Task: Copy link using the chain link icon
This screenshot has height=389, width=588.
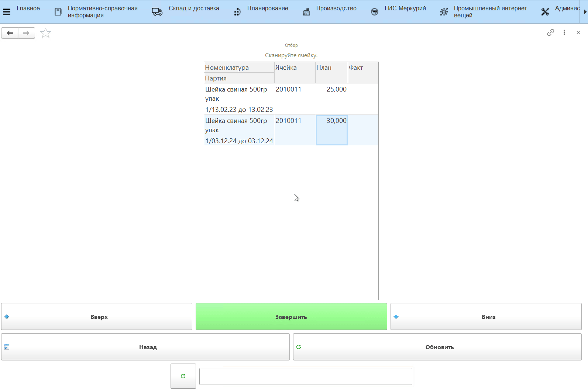Action: tap(550, 32)
